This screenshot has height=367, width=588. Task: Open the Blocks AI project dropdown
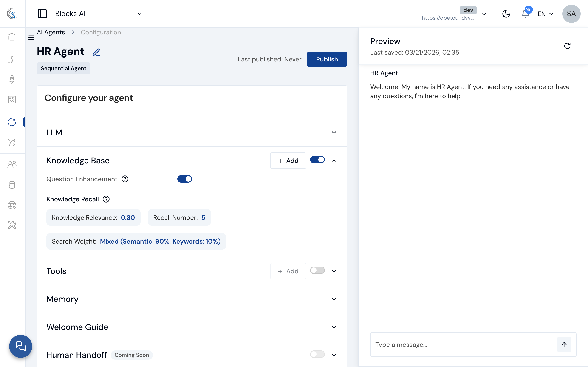[139, 14]
